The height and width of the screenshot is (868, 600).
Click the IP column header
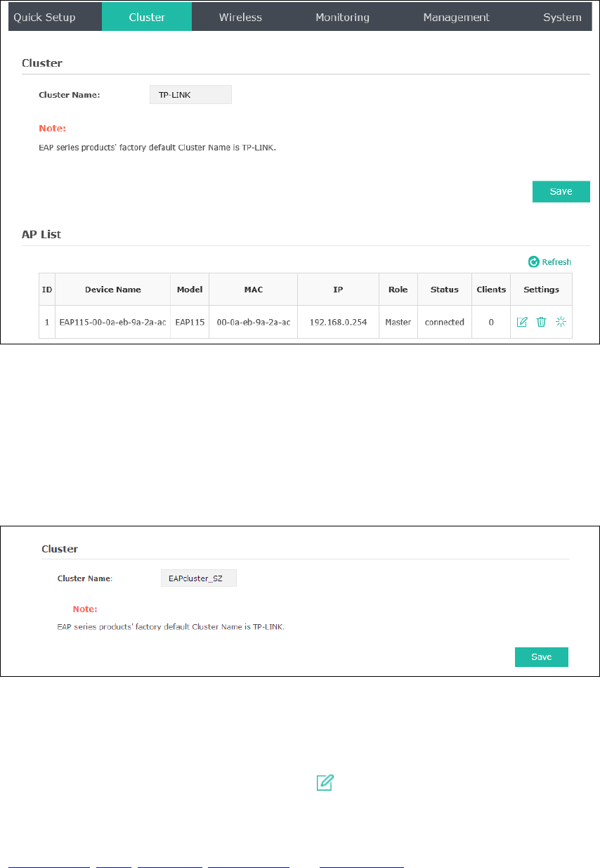pyautogui.click(x=338, y=290)
